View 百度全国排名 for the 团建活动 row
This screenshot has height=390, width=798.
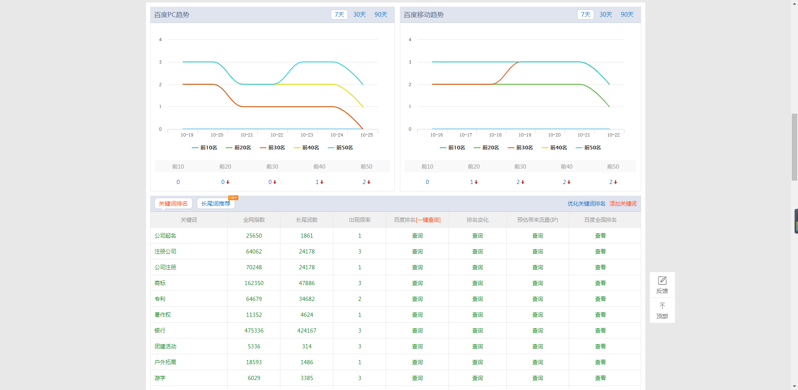pyautogui.click(x=601, y=346)
